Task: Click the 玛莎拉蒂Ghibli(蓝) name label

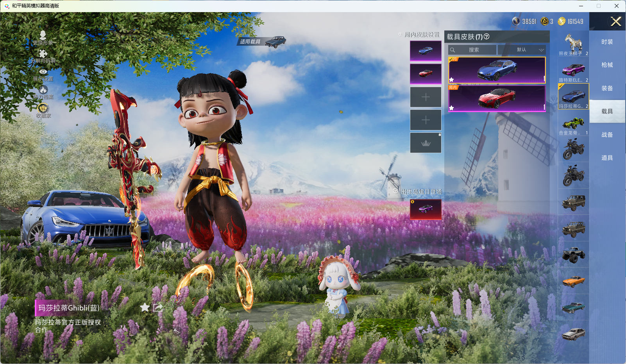Action: (69, 308)
